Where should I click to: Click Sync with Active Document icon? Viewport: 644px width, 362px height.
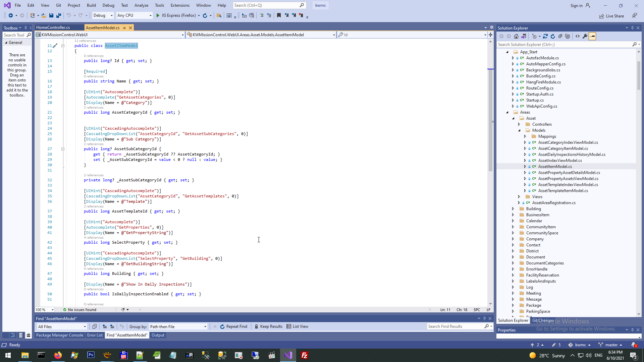(x=545, y=36)
